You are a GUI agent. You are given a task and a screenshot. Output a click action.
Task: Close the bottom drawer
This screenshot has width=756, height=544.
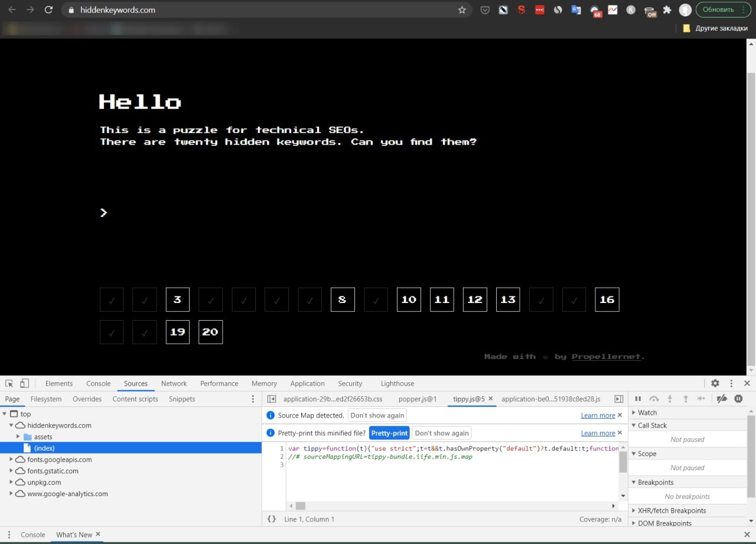tap(747, 535)
